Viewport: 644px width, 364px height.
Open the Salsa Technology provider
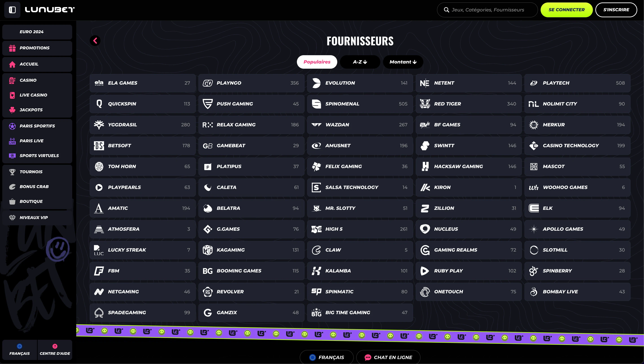pos(360,187)
